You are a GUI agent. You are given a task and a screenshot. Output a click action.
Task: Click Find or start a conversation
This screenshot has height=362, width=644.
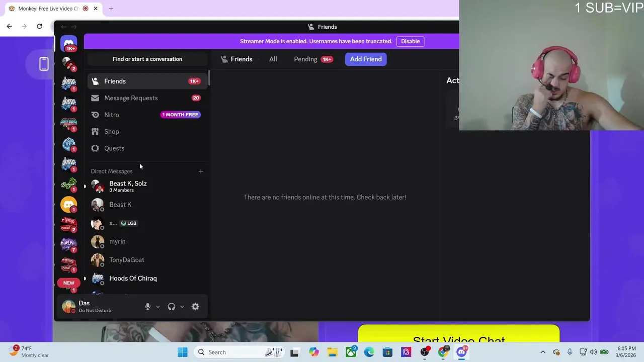click(147, 59)
